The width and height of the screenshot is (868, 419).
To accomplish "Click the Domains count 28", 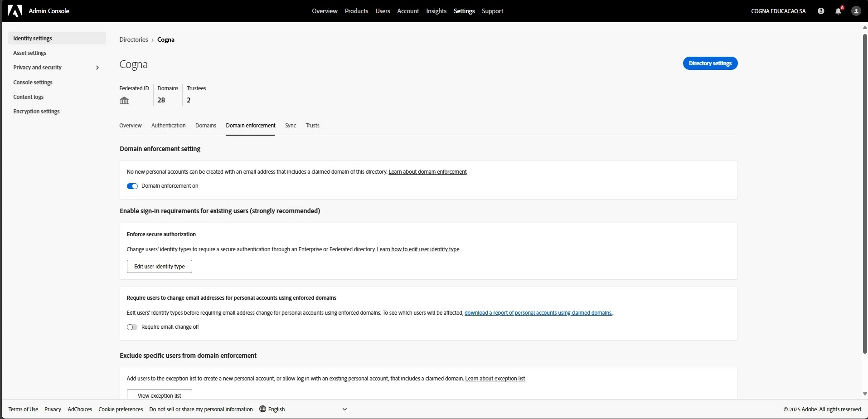I will (161, 100).
